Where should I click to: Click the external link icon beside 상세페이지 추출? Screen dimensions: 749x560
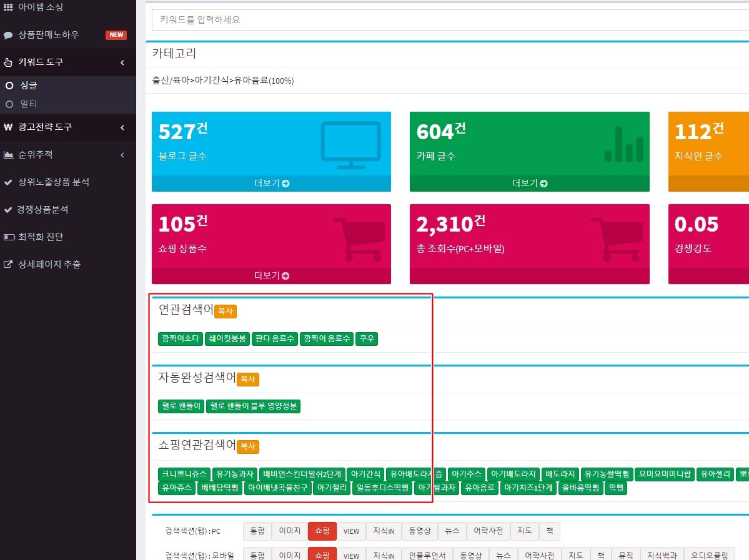tap(8, 264)
